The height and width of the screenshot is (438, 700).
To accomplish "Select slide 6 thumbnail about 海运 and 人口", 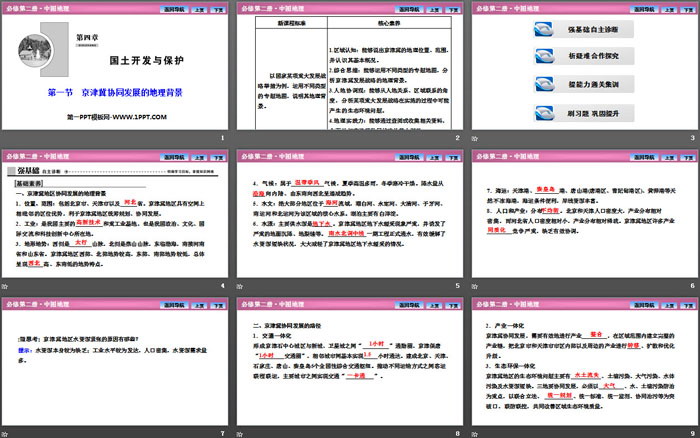I will (585, 214).
